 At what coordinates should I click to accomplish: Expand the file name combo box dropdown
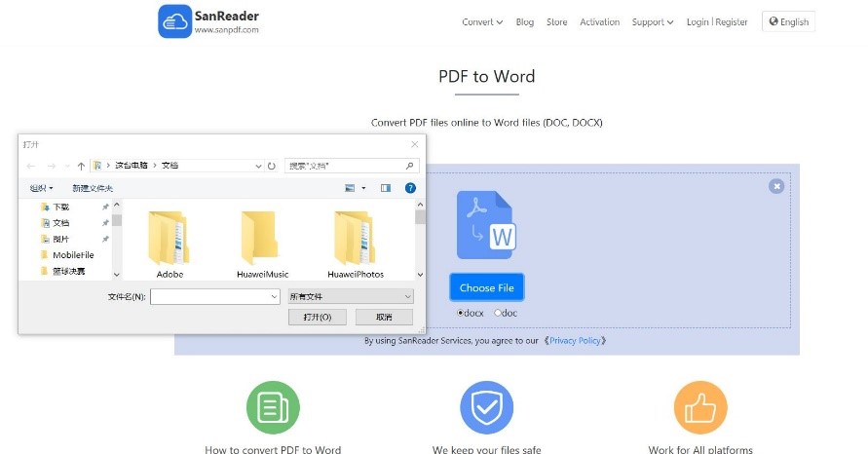(274, 297)
